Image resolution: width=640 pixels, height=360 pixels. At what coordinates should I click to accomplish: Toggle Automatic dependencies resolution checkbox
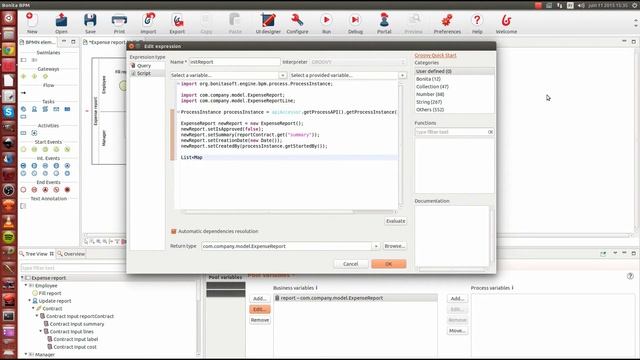coord(173,231)
